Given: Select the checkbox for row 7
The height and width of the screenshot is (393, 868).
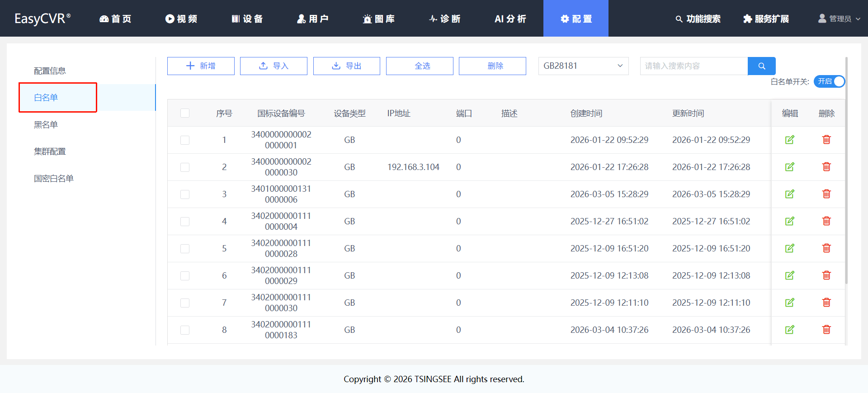Looking at the screenshot, I should point(185,303).
